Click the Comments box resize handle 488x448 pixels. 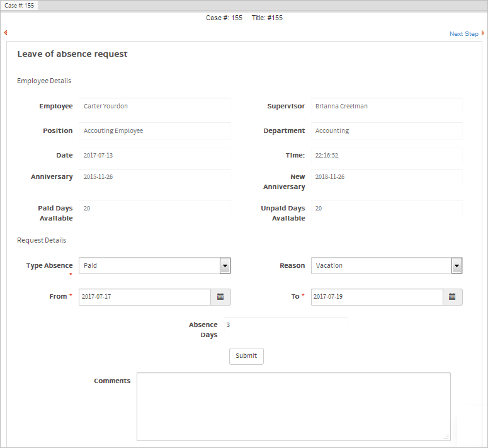[446, 437]
